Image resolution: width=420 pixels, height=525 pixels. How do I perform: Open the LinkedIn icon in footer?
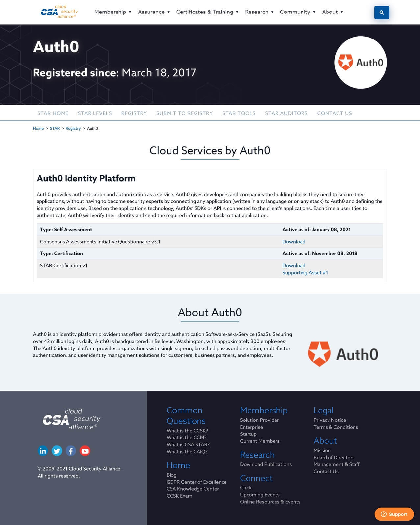pos(43,451)
